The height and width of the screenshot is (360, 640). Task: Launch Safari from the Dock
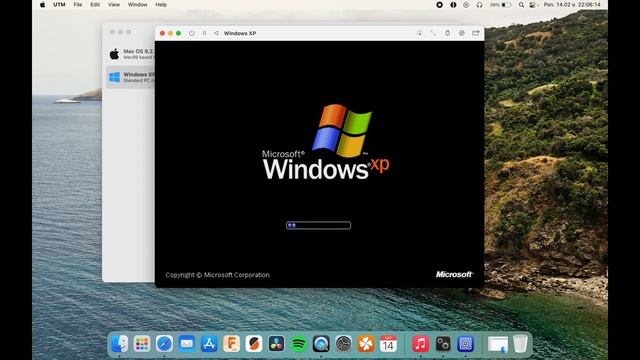click(x=164, y=344)
